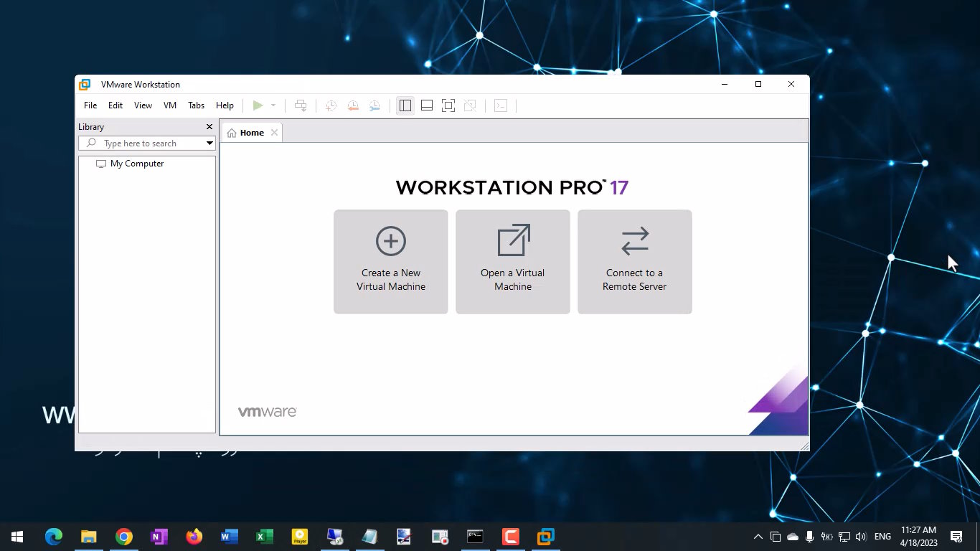Open Firefox from taskbar

pos(194,537)
